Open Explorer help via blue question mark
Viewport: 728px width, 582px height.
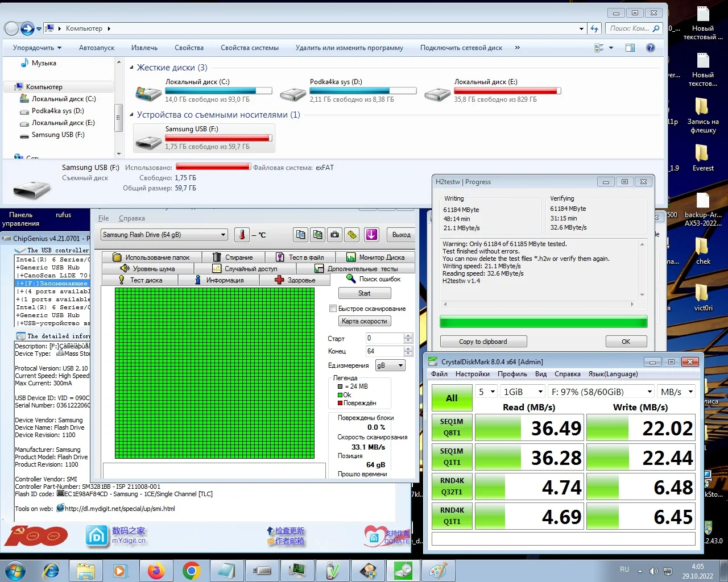coord(650,48)
